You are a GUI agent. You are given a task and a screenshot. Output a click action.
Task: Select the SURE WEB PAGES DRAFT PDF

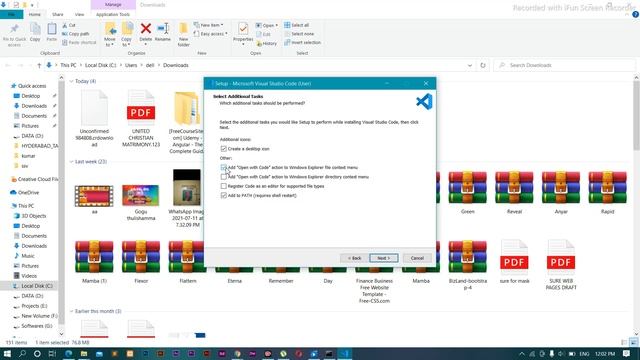[561, 265]
